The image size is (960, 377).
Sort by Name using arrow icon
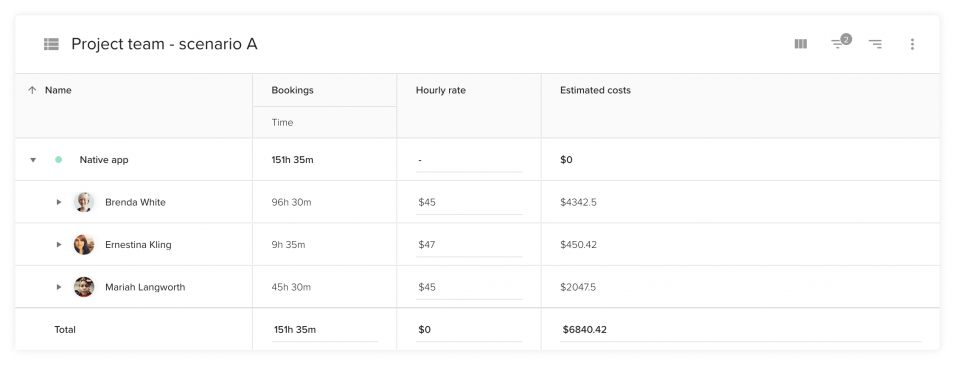[x=32, y=90]
